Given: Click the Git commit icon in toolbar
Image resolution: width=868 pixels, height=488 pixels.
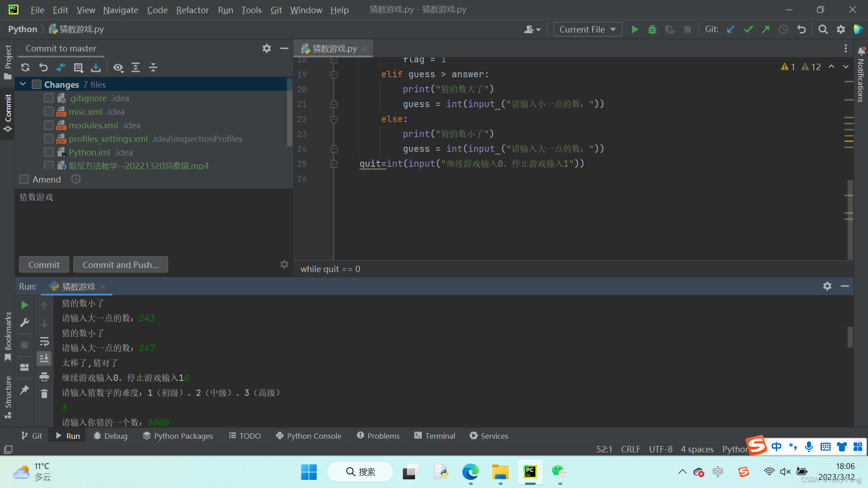Looking at the screenshot, I should (x=749, y=30).
